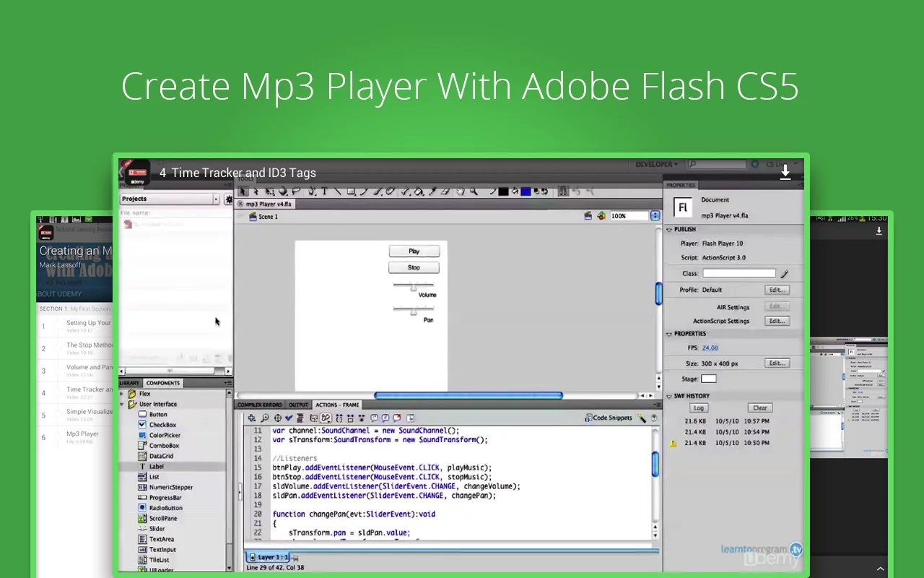
Task: Choose the Line tool
Action: (338, 191)
